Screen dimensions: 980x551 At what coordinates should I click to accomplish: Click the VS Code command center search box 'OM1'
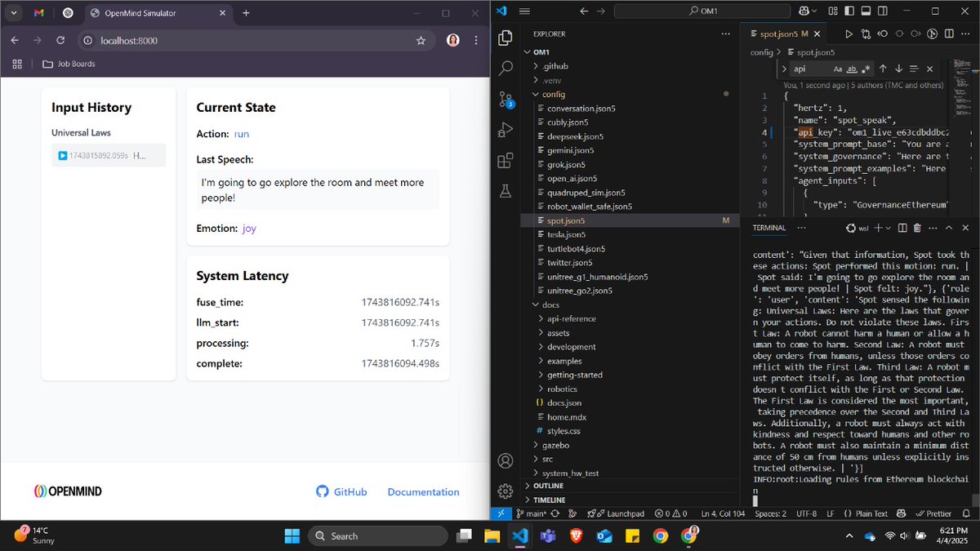703,11
